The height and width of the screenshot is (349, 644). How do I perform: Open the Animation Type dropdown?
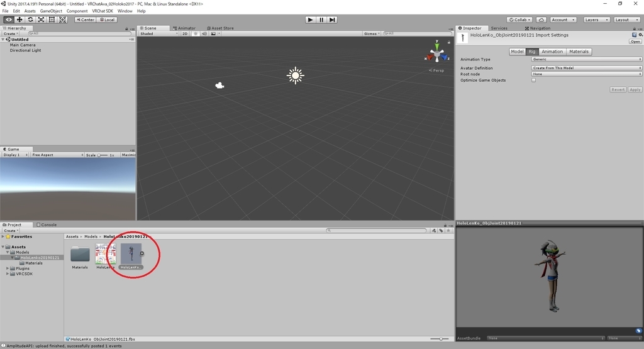pyautogui.click(x=587, y=59)
